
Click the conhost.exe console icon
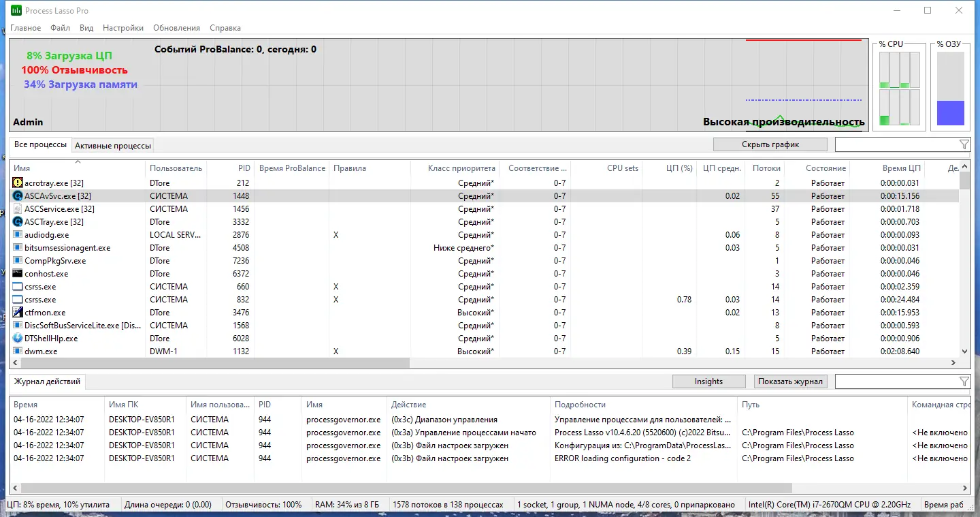[18, 274]
